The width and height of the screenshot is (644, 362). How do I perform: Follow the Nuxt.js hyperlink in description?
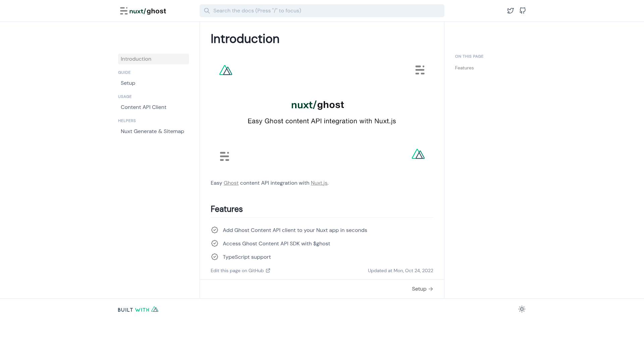pos(319,183)
